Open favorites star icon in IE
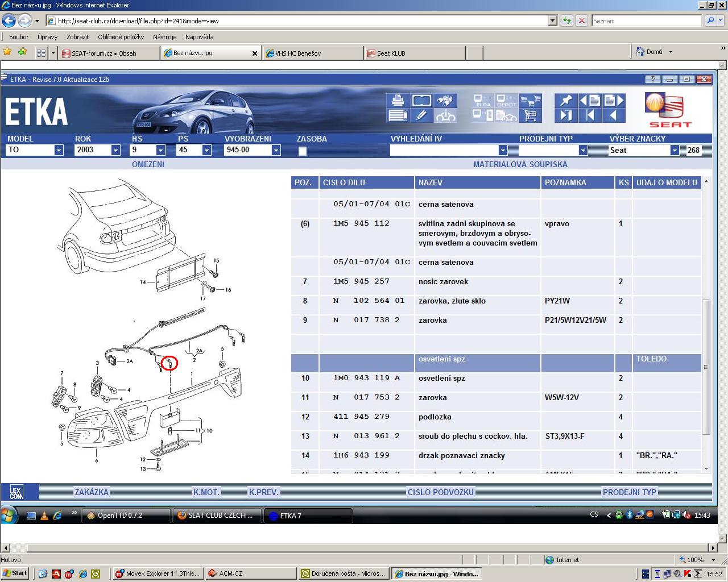 point(7,52)
